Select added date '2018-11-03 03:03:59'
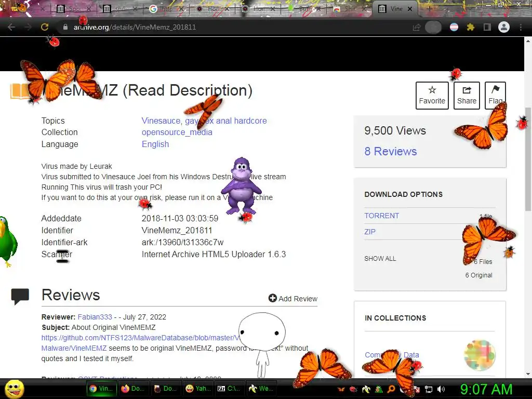 click(180, 219)
